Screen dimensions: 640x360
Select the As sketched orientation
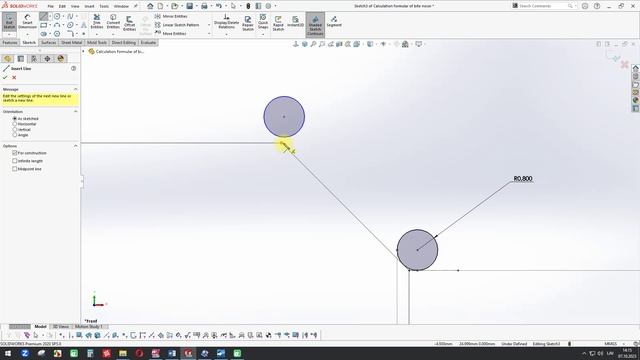(x=15, y=118)
